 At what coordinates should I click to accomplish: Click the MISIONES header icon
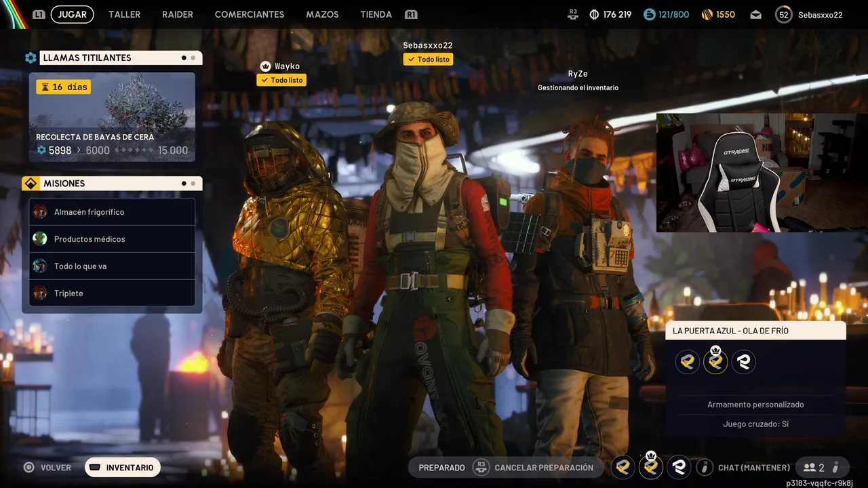pos(31,184)
